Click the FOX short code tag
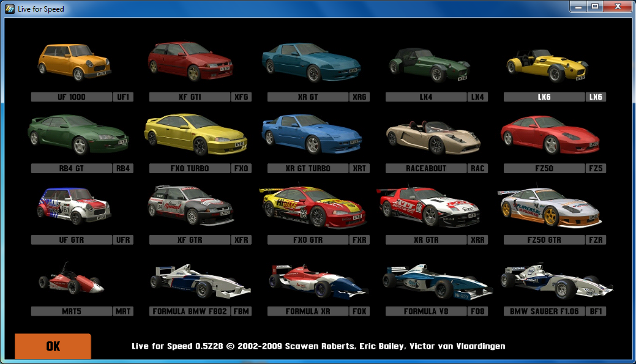636x364 pixels. pyautogui.click(x=359, y=311)
